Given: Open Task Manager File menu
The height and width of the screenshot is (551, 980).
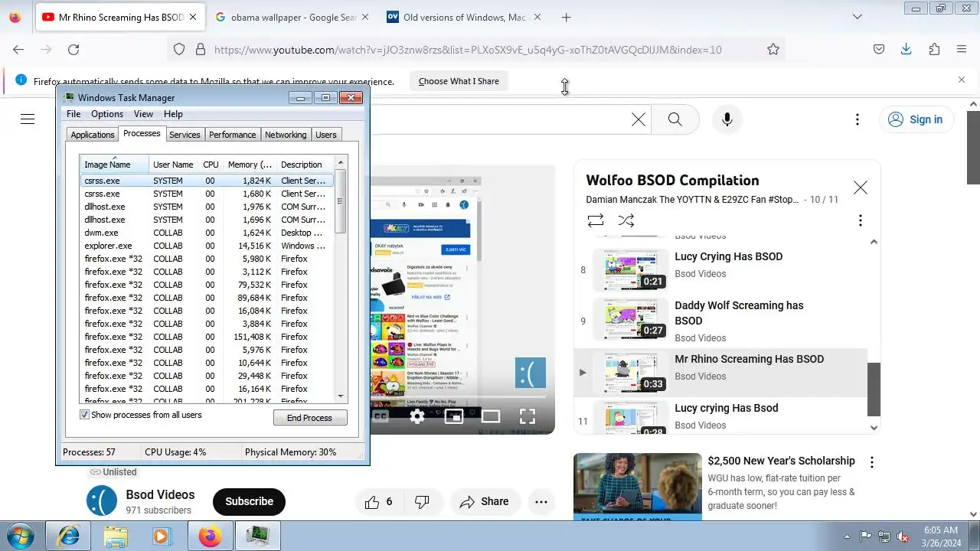Looking at the screenshot, I should tap(73, 114).
